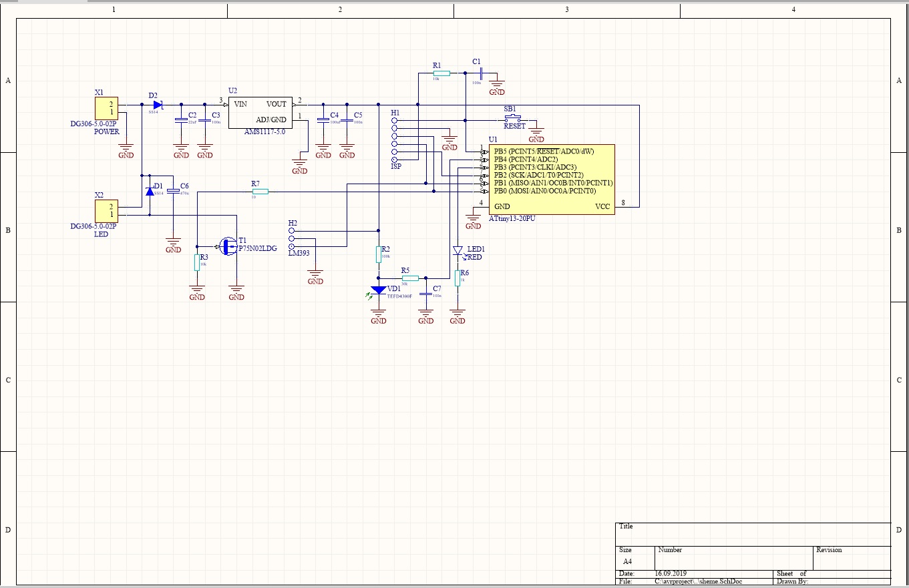Click the X1 POWER connector symbol

tap(107, 109)
